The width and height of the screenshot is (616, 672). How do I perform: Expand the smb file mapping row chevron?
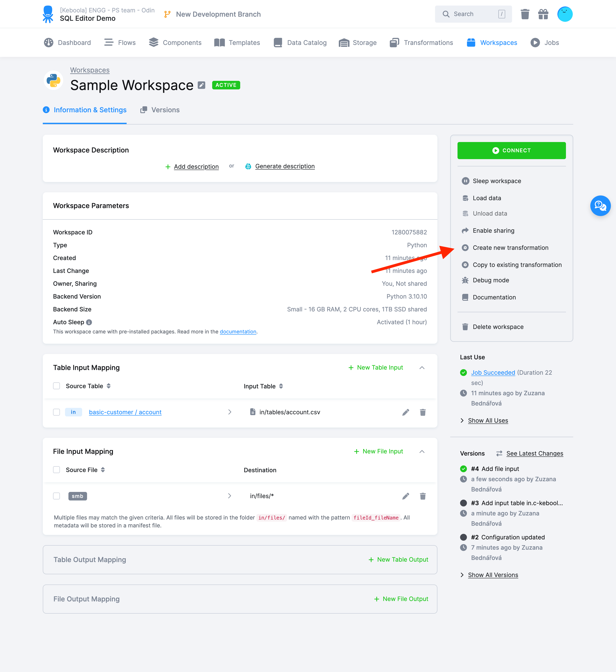pyautogui.click(x=229, y=496)
